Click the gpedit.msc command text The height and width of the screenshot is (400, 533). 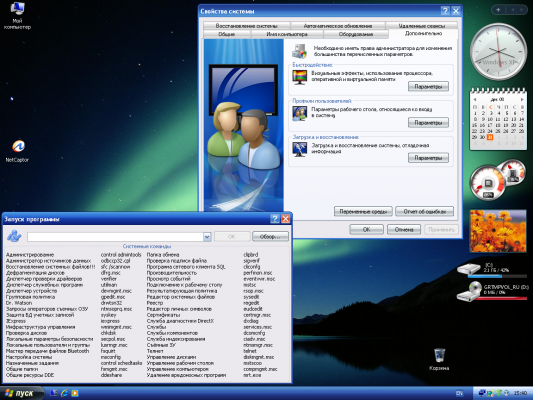[x=113, y=297]
